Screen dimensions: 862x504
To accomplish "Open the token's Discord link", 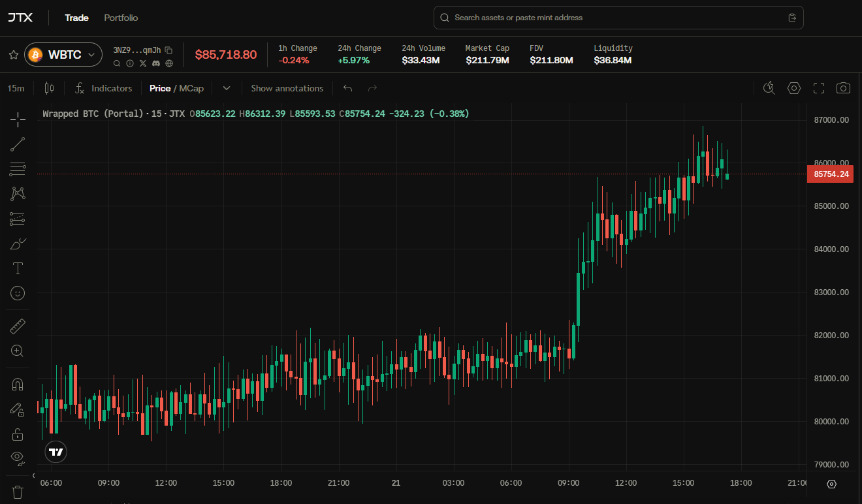I will click(x=156, y=63).
